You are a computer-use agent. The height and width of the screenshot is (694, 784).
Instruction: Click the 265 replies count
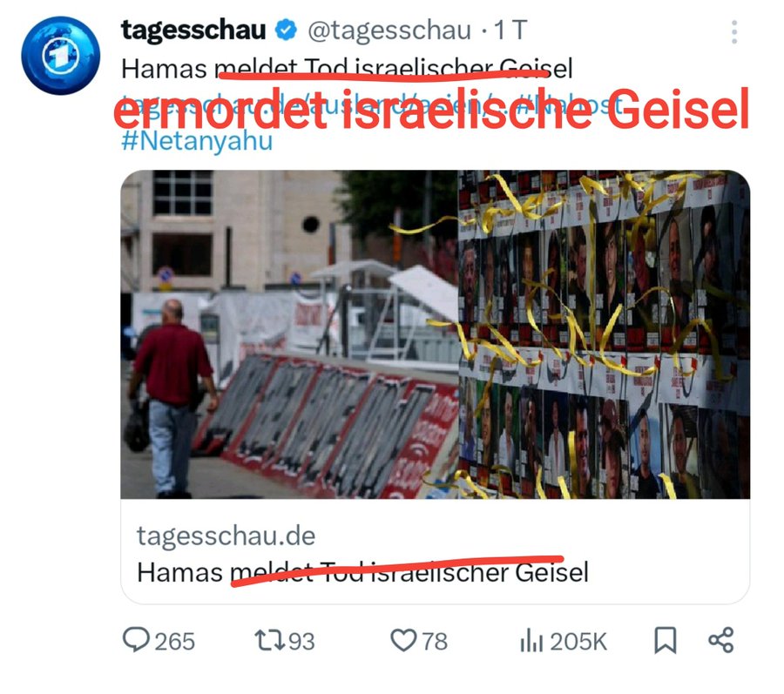[174, 642]
